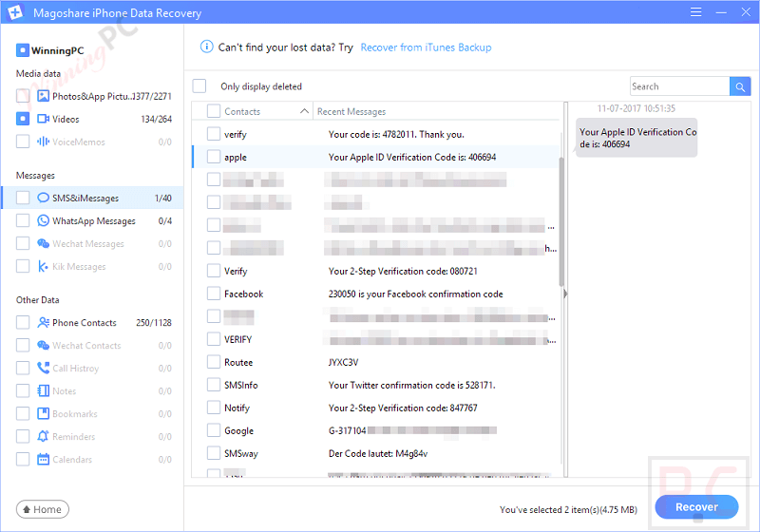Click the search magnifier button
Viewport: 760px width, 532px height.
[740, 86]
